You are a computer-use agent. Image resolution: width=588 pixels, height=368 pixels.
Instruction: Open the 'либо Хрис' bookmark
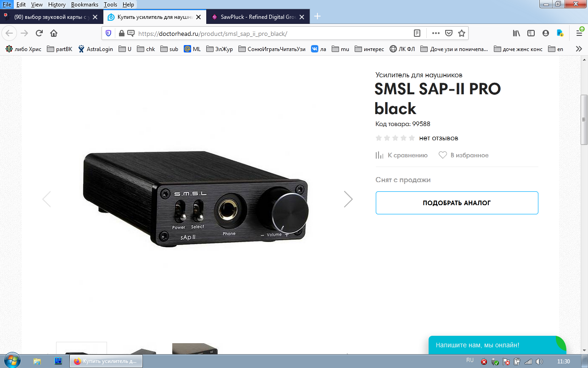(x=23, y=49)
